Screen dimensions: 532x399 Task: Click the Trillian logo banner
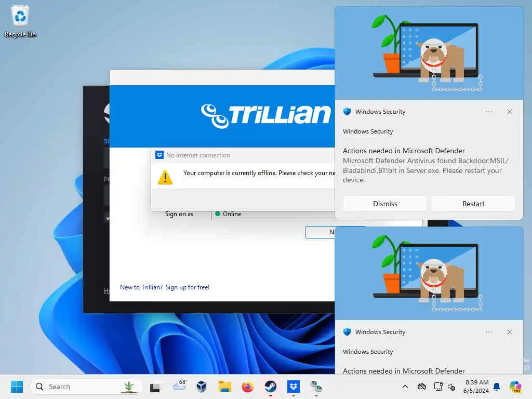click(x=222, y=116)
